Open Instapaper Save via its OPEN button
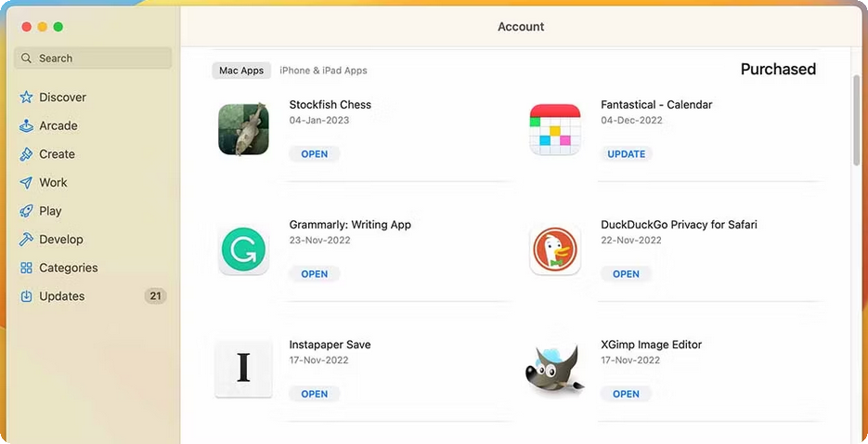 (315, 394)
